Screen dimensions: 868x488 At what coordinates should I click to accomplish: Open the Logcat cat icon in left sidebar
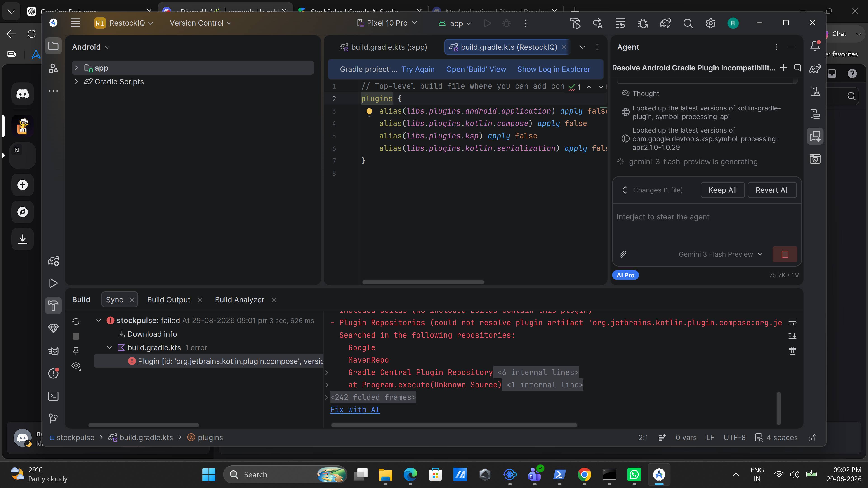(x=53, y=351)
